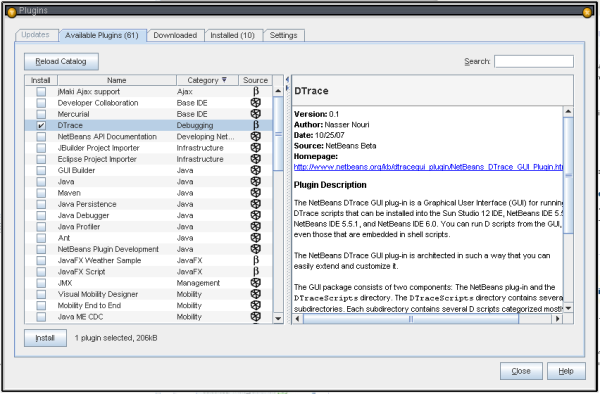
Task: Click the source icon for Eclipse Project Importer
Action: coord(256,159)
